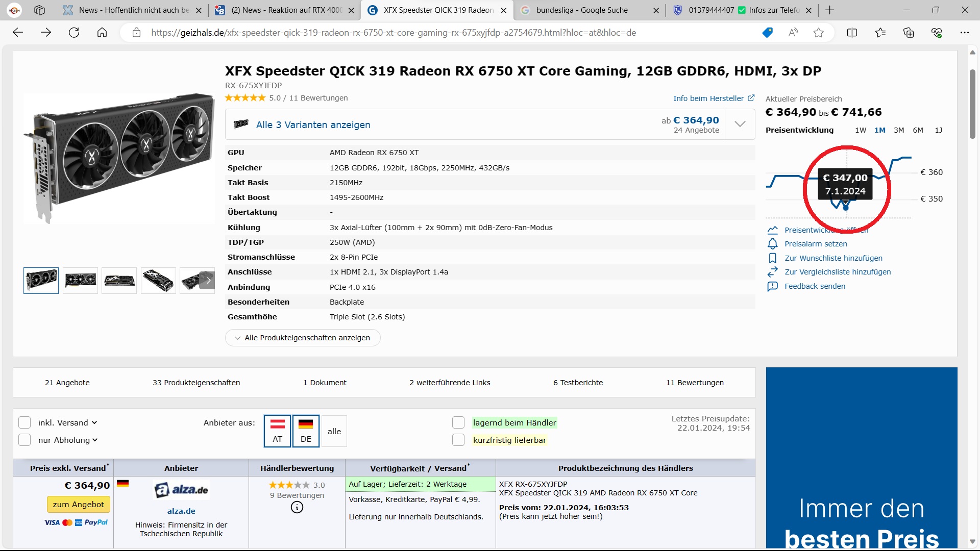Click the Feedback senden speech bubble icon
Screen dimensions: 980x551
[773, 286]
